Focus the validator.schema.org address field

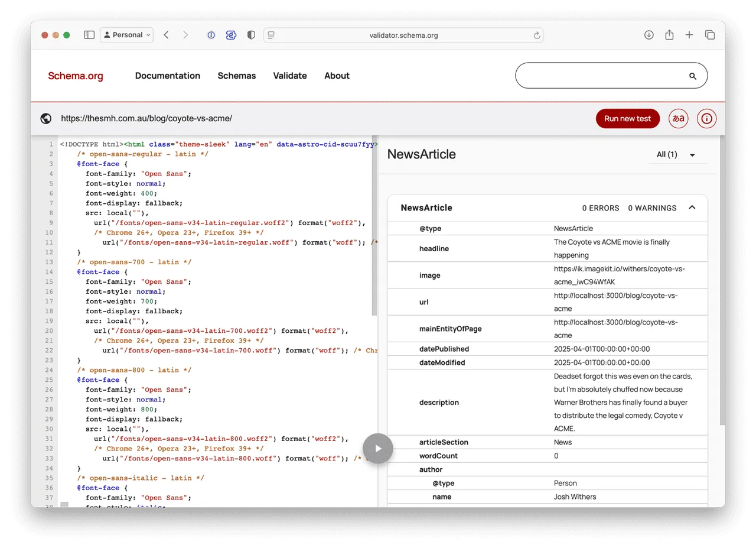pyautogui.click(x=403, y=35)
